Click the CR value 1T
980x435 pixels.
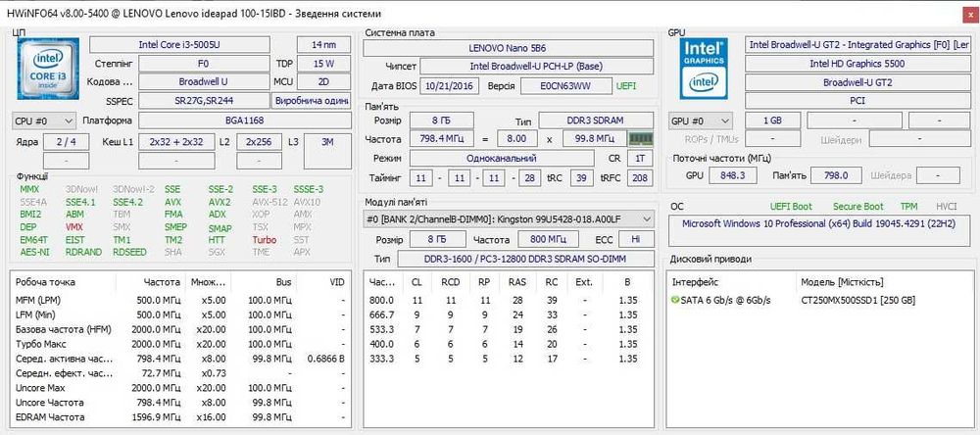coord(640,159)
